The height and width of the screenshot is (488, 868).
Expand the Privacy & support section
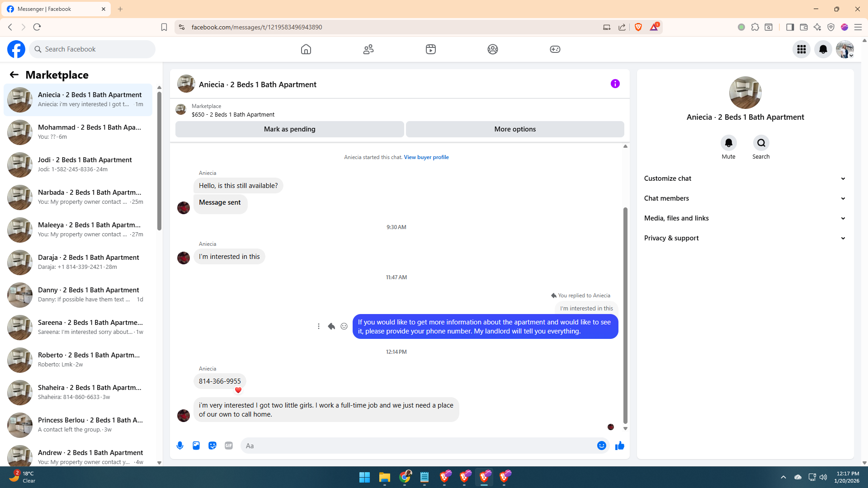point(745,238)
